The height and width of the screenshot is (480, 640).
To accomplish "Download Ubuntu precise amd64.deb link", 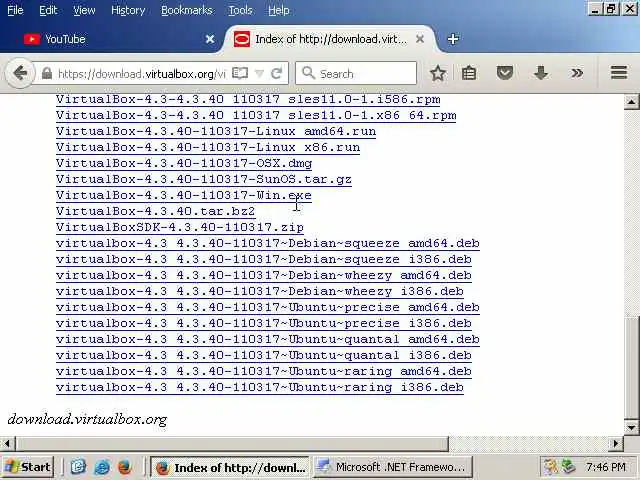I will pyautogui.click(x=268, y=307).
